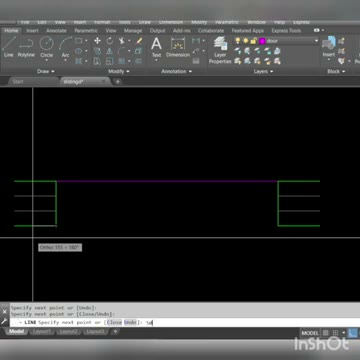This screenshot has height=360, width=360.
Task: Toggle door layer lock icon
Action: (254, 41)
